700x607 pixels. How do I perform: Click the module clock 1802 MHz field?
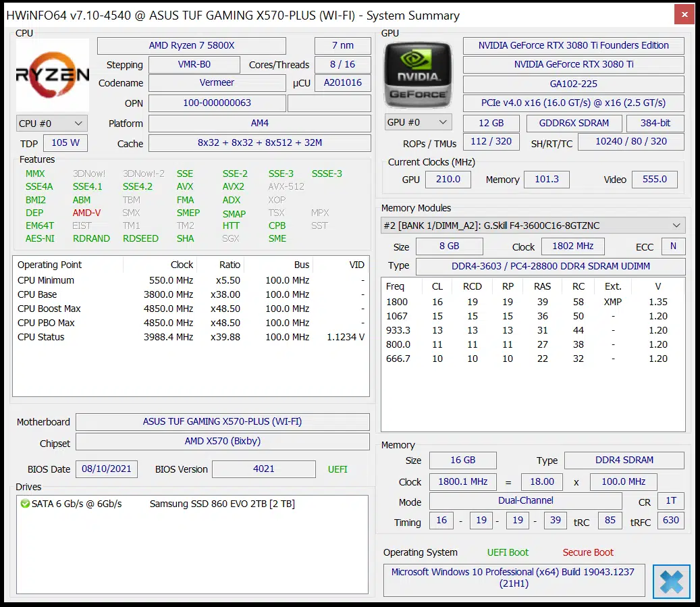(573, 246)
